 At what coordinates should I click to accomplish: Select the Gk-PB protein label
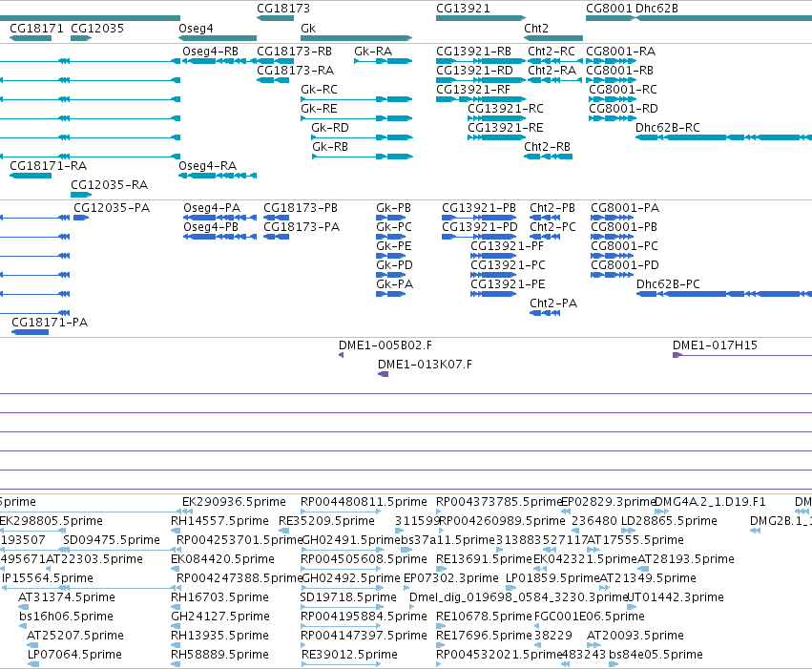click(x=393, y=208)
